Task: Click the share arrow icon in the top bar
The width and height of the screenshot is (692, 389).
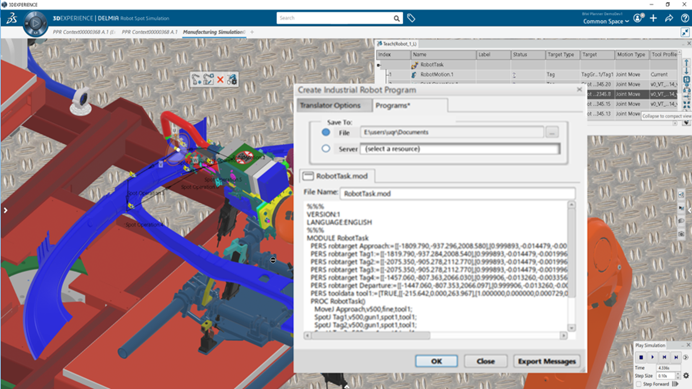Action: [x=669, y=18]
